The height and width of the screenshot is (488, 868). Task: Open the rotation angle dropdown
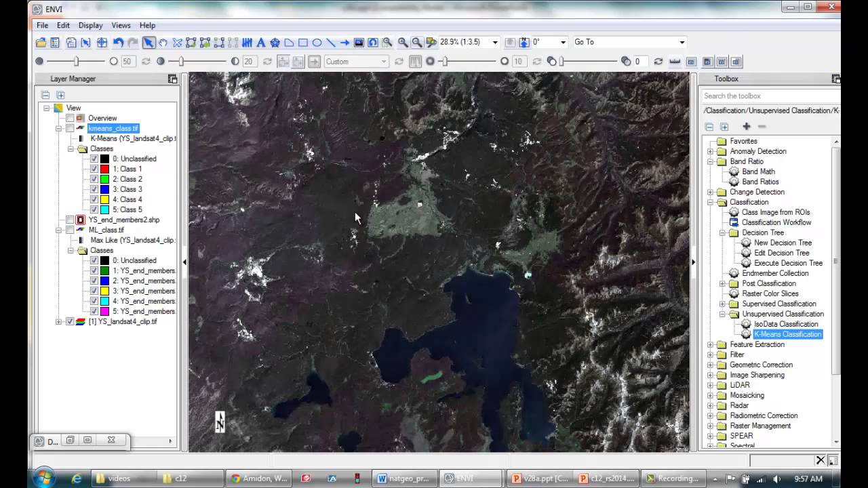[563, 42]
